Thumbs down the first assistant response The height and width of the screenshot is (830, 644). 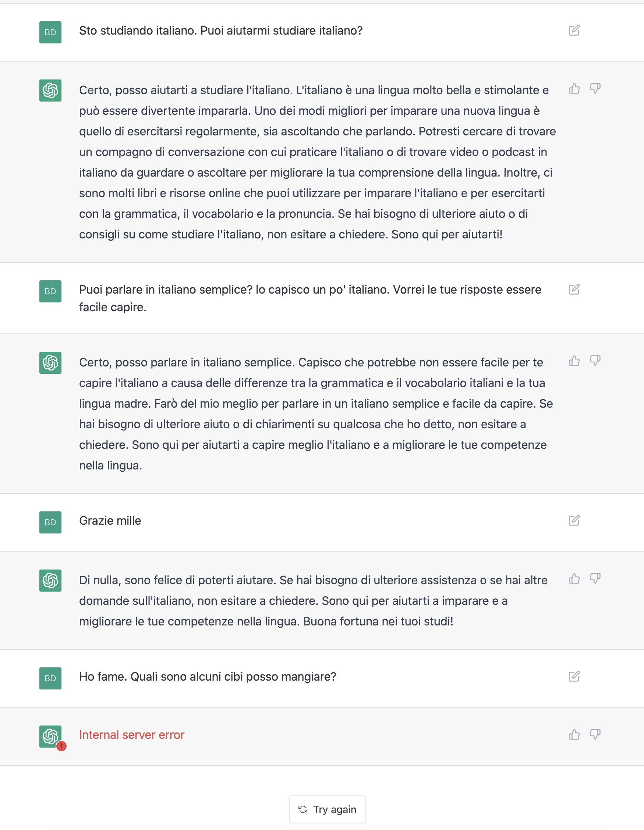pos(595,89)
